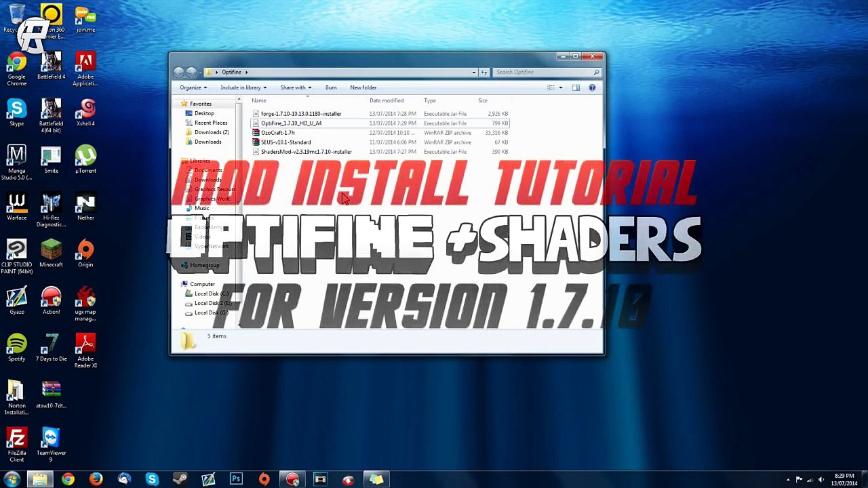The image size is (868, 488).
Task: Click Windows Start button
Action: tap(12, 480)
